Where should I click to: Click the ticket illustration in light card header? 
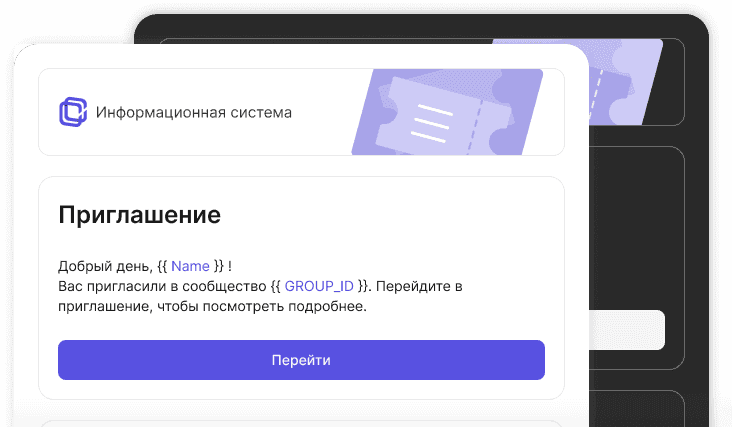tap(447, 112)
